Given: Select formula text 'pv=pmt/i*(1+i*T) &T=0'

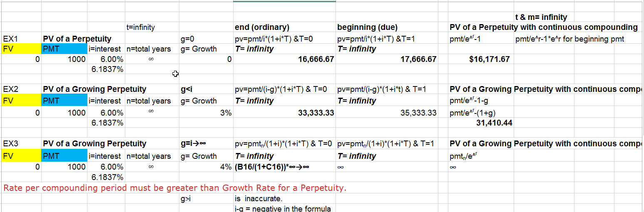Looking at the screenshot, I should pos(274,39).
